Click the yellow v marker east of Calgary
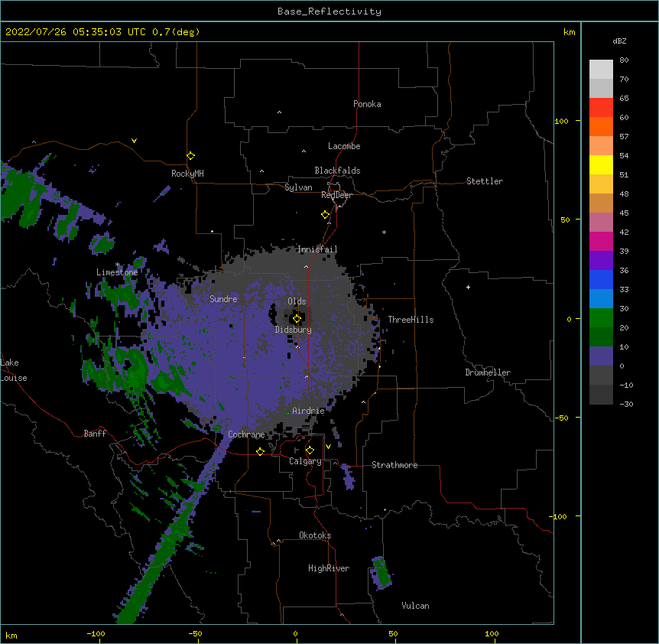The image size is (659, 644). [x=328, y=447]
